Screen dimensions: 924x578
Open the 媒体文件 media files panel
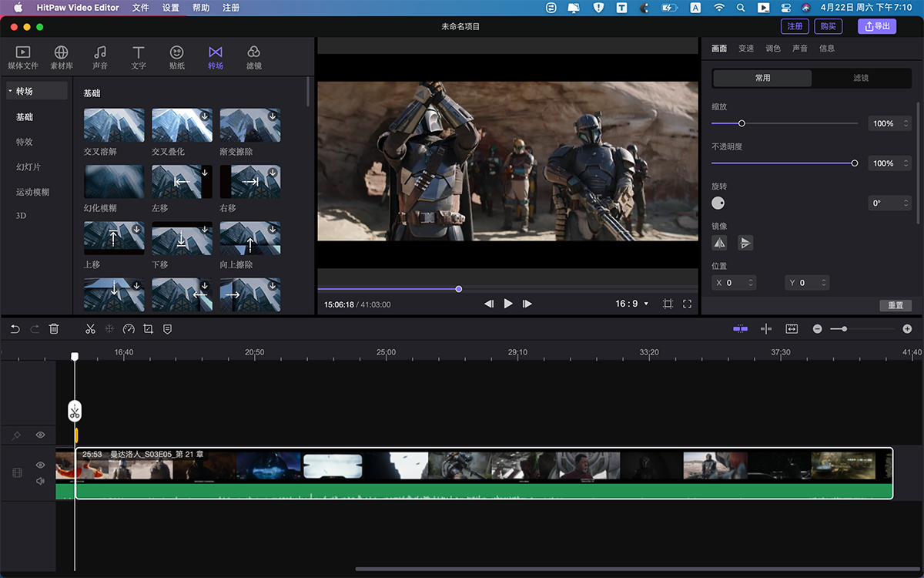(23, 58)
